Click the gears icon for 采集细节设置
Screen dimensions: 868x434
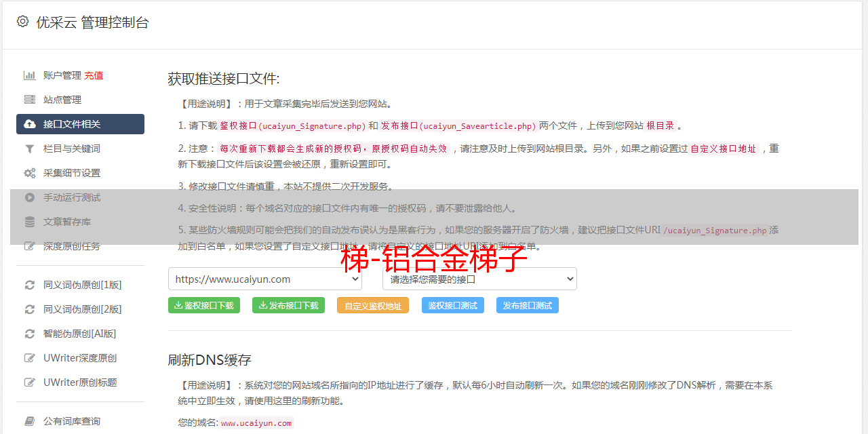pyautogui.click(x=30, y=173)
